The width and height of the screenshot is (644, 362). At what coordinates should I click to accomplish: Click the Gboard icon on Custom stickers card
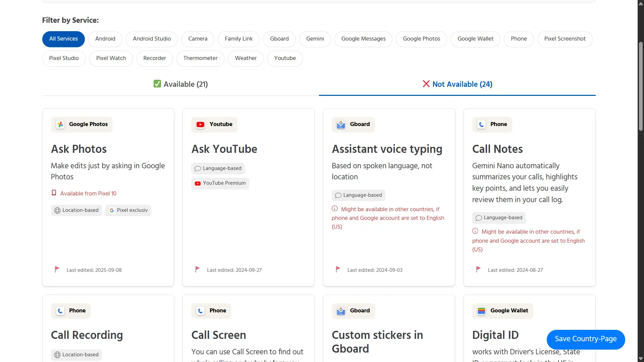coord(341,311)
